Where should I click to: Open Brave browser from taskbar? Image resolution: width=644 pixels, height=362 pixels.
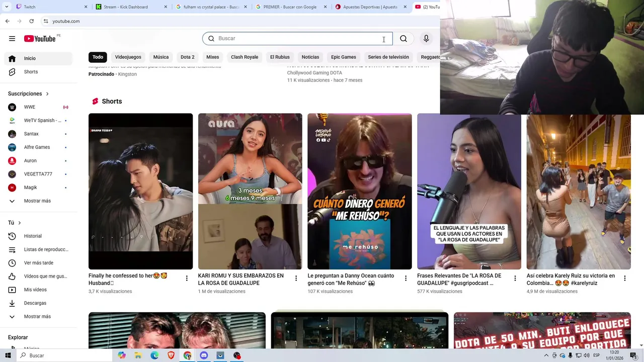(x=171, y=355)
